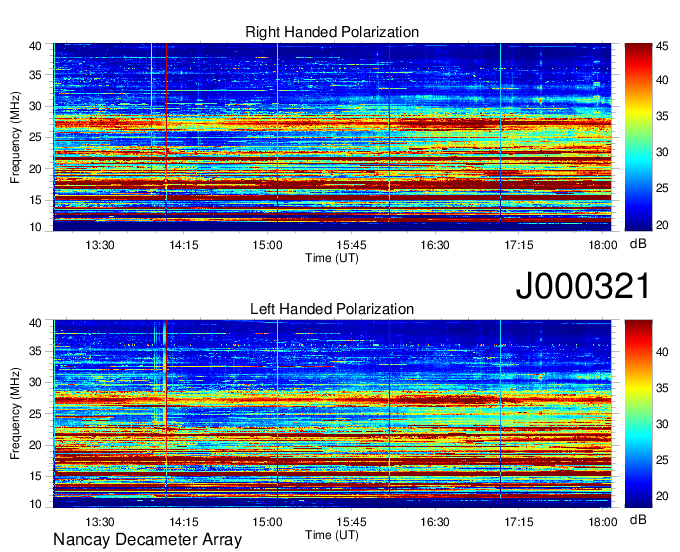Image resolution: width=680 pixels, height=552 pixels.
Task: Click the right-handed plot's Frequency (MHz) axis label
Action: click(15, 137)
